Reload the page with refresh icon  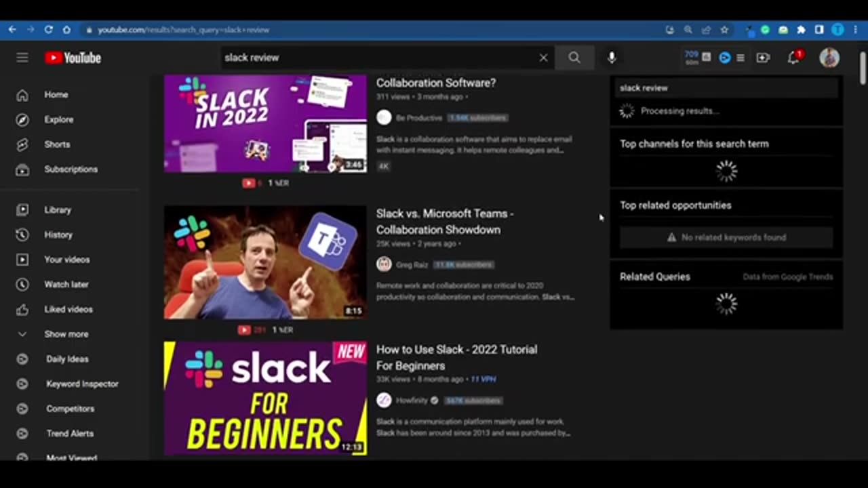click(x=48, y=30)
